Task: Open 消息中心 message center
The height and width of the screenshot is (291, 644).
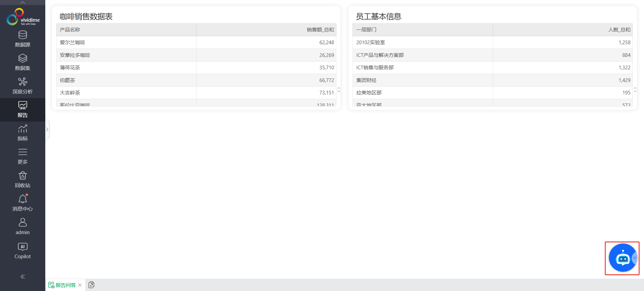Action: (x=22, y=203)
